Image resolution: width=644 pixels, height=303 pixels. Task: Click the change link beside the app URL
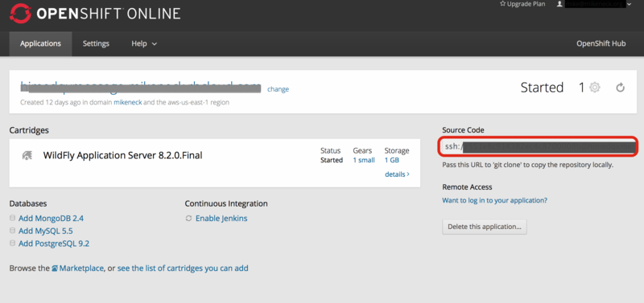(278, 89)
